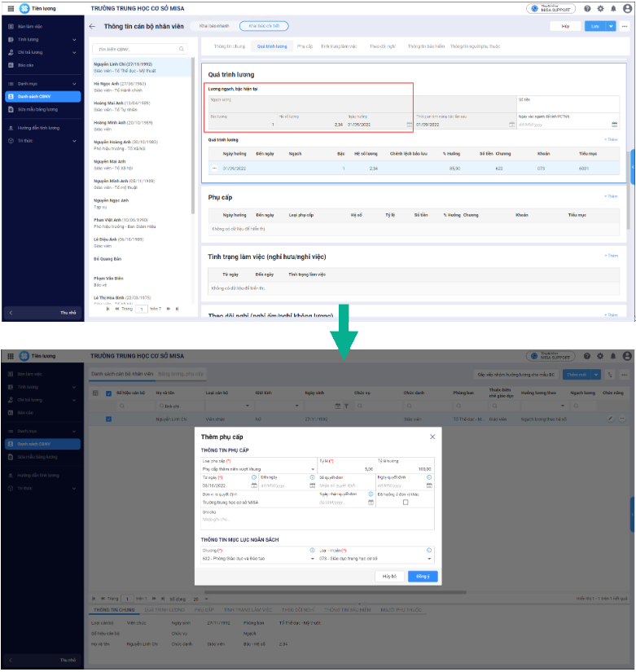This screenshot has height=672, width=636.
Task: Tick the Đã hưởng ở đơn vị khác checkbox
Action: [406, 503]
